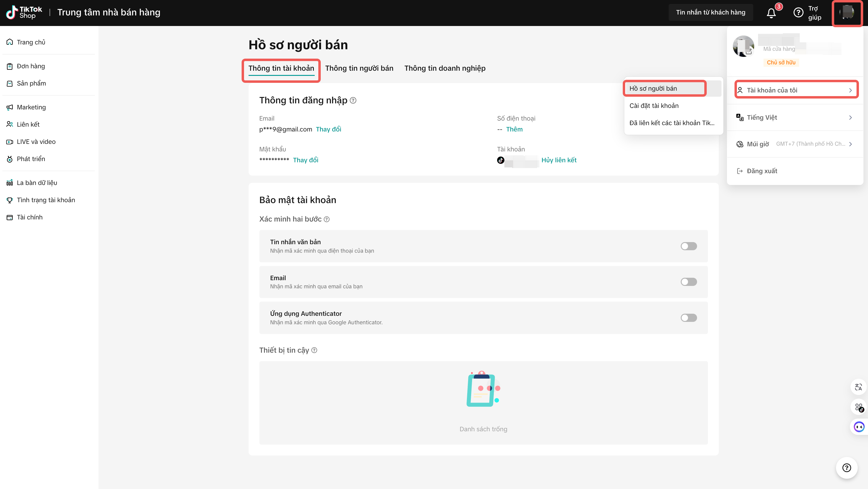Click the profile avatar in top bar
The image size is (868, 489).
(x=847, y=12)
